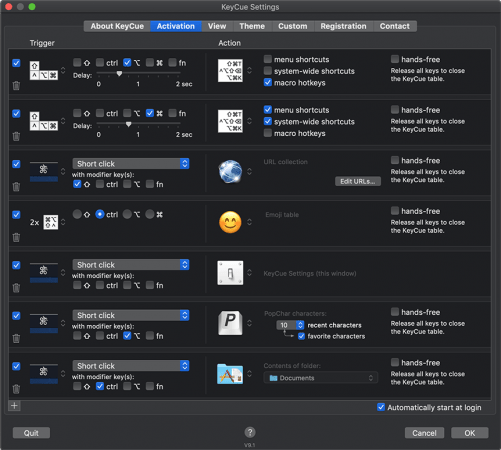
Task: Trash the KeyCue Settings window trigger row
Action: (x=16, y=288)
